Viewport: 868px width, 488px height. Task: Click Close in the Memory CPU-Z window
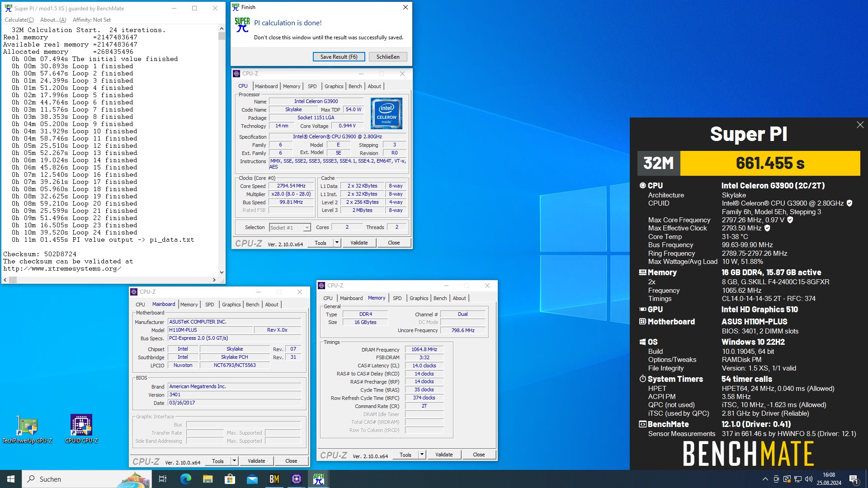(x=479, y=455)
